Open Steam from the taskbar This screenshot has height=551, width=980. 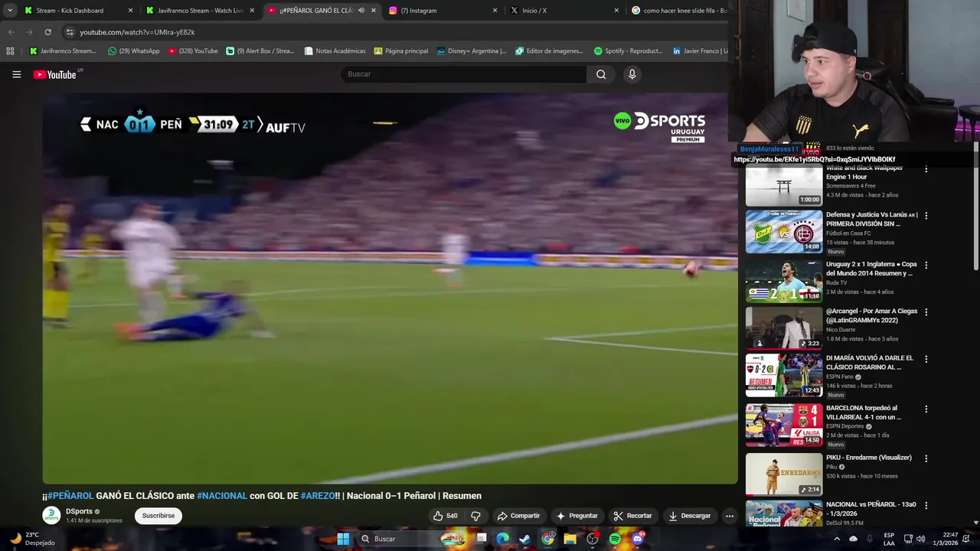[524, 539]
